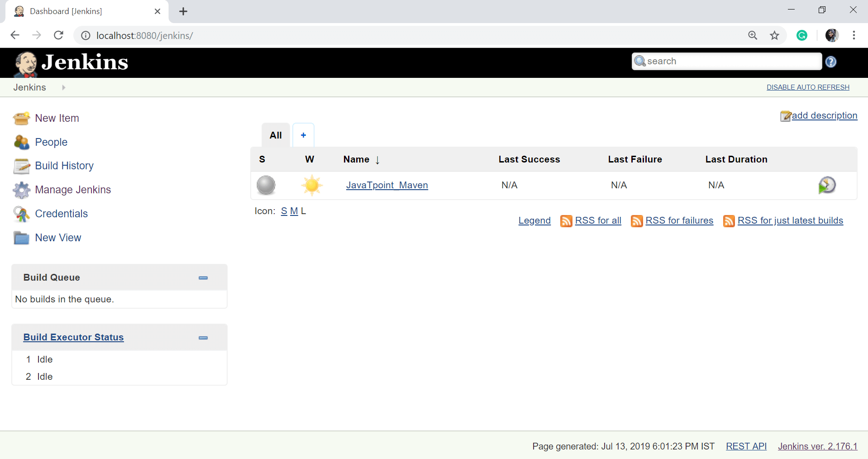Open the People link
Image resolution: width=868 pixels, height=459 pixels.
pos(51,142)
